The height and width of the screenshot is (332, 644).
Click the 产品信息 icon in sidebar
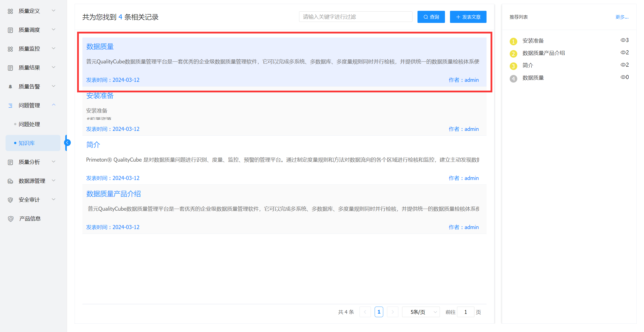click(x=10, y=219)
